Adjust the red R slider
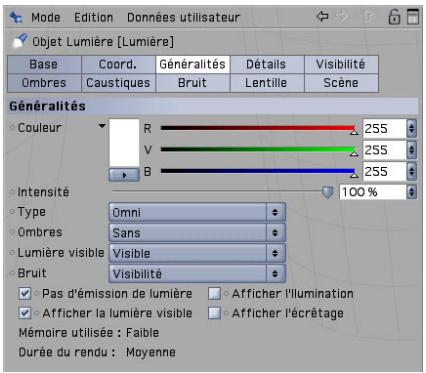The height and width of the screenshot is (373, 426). (x=259, y=128)
